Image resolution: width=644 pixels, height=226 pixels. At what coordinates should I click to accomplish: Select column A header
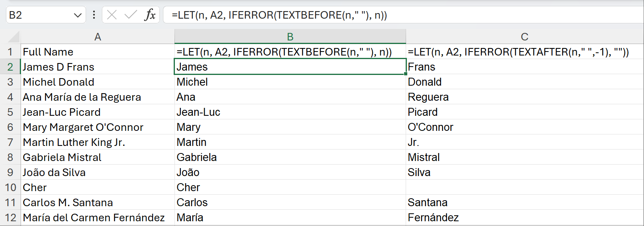(x=98, y=37)
